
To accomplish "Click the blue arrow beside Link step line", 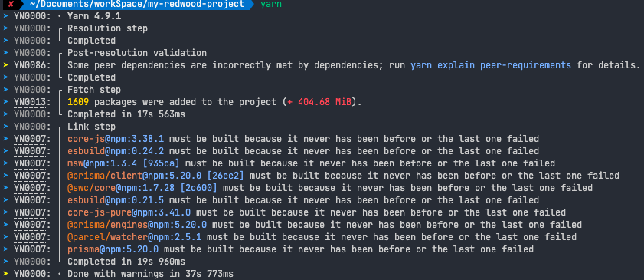I will point(5,127).
